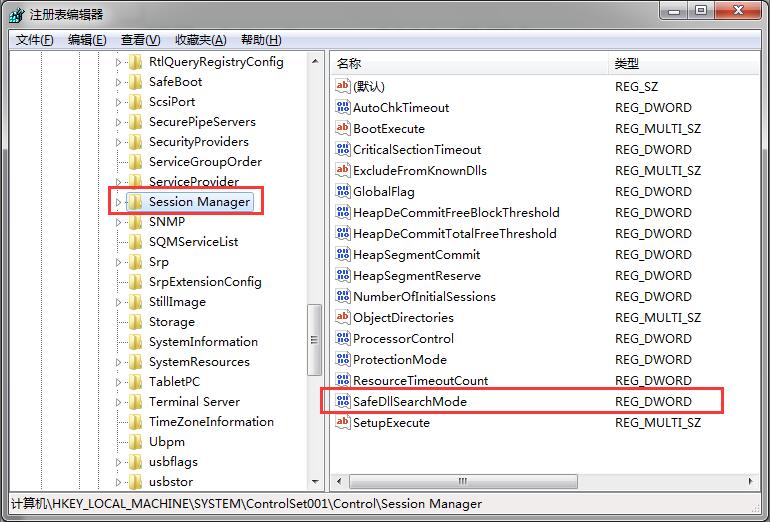
Task: Click the HeapDeCommitTotalFreeThreshold value icon
Action: pos(342,233)
